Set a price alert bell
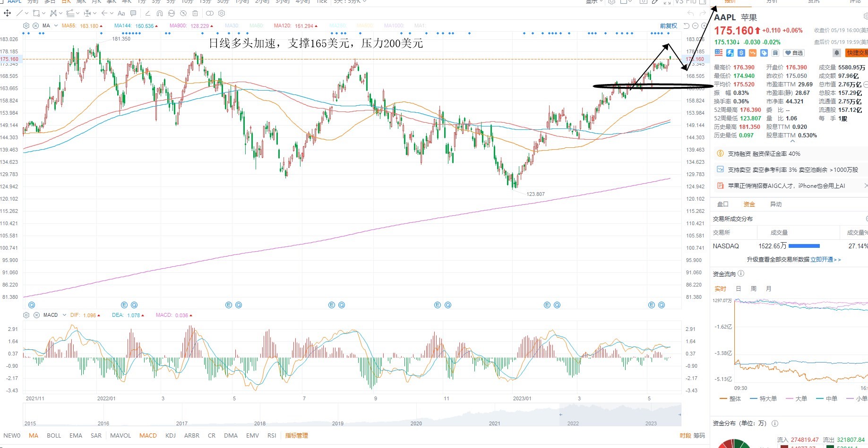Screen dimensions: 868x448 click(836, 53)
